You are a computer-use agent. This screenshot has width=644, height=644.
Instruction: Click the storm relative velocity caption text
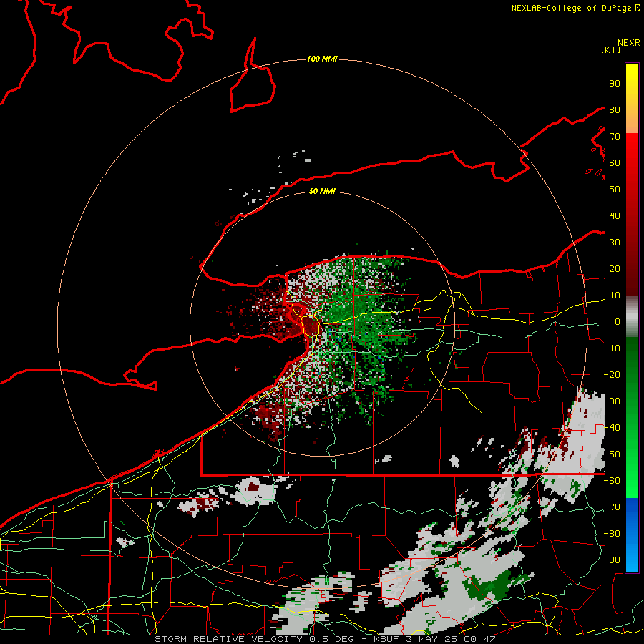(325, 639)
